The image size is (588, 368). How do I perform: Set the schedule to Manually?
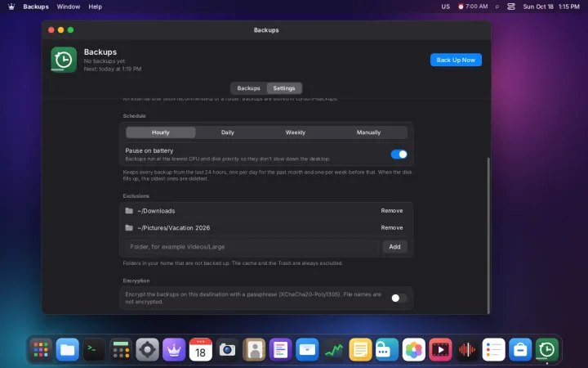368,132
